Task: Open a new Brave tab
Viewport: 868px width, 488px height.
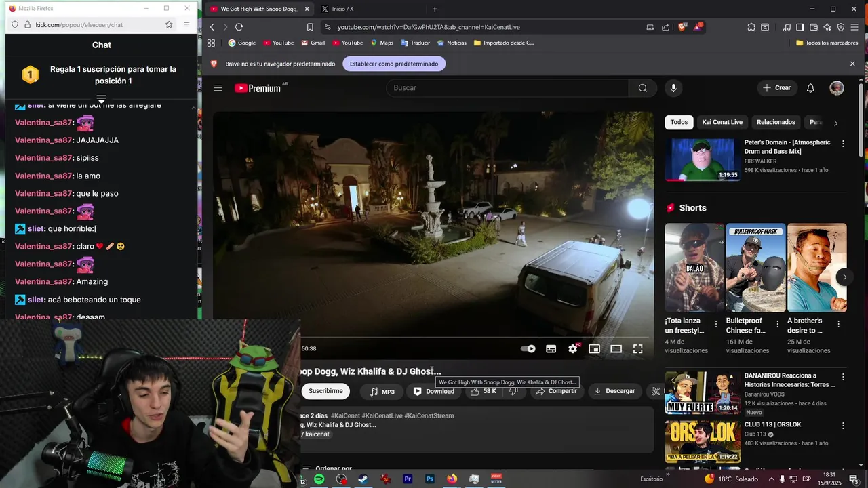Action: [x=435, y=9]
